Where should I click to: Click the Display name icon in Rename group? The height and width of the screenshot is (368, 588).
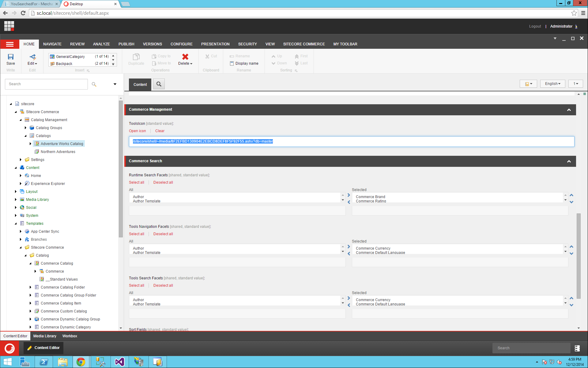pos(232,63)
